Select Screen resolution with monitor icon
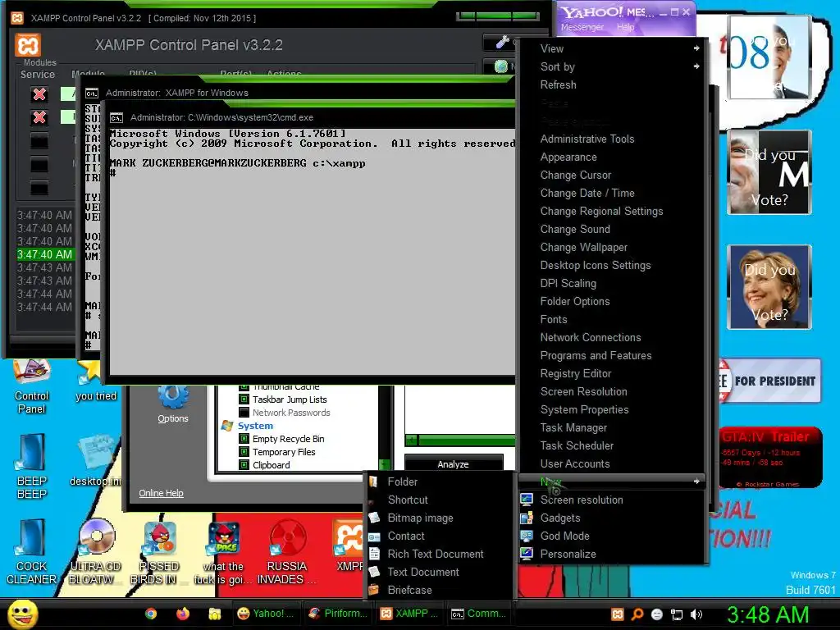Screen dimensions: 840x630 click(x=582, y=500)
